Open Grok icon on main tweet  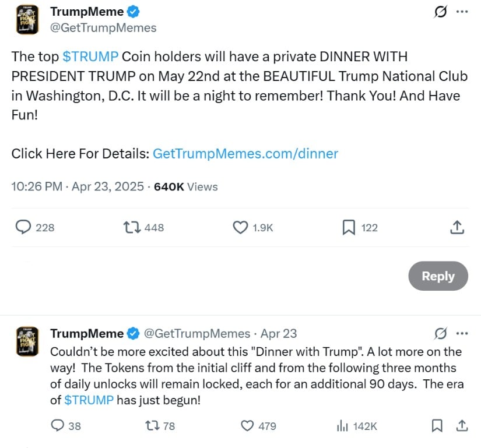[440, 12]
